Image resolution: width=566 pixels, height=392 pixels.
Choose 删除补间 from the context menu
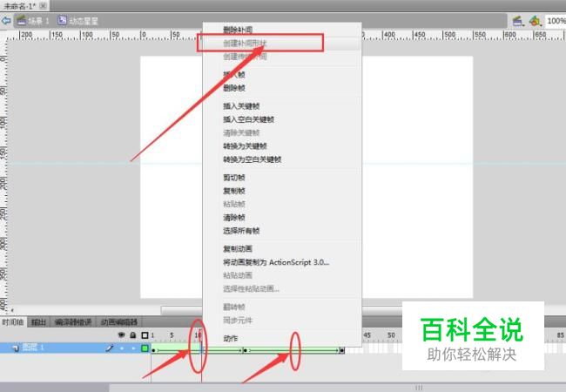coord(238,30)
